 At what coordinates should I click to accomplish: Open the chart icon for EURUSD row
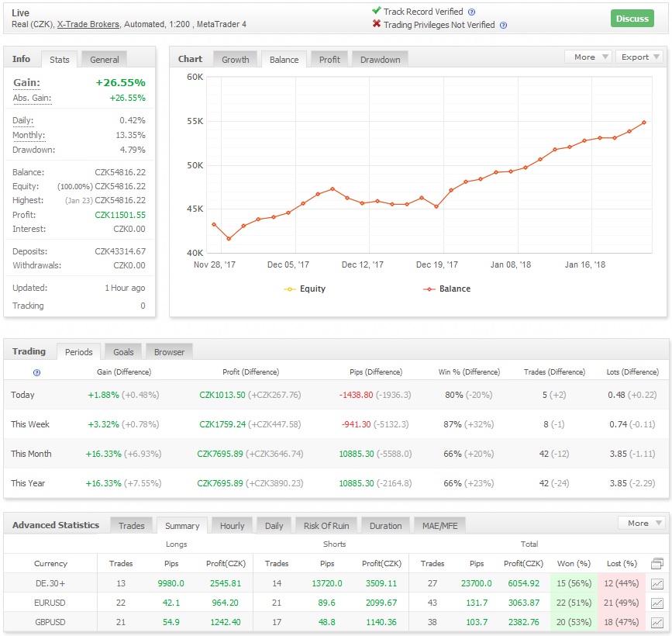point(657,603)
